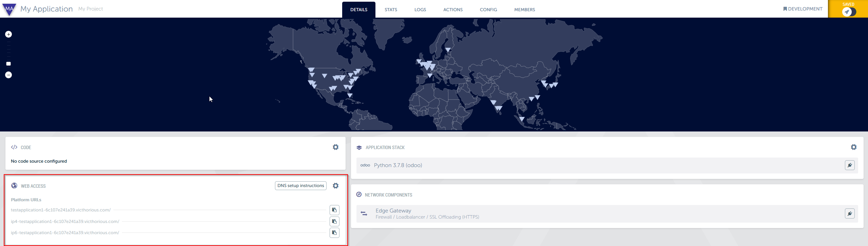868x246 pixels.
Task: Open the ip4-testapplication1 victhorious.com URL link
Action: pyautogui.click(x=65, y=222)
